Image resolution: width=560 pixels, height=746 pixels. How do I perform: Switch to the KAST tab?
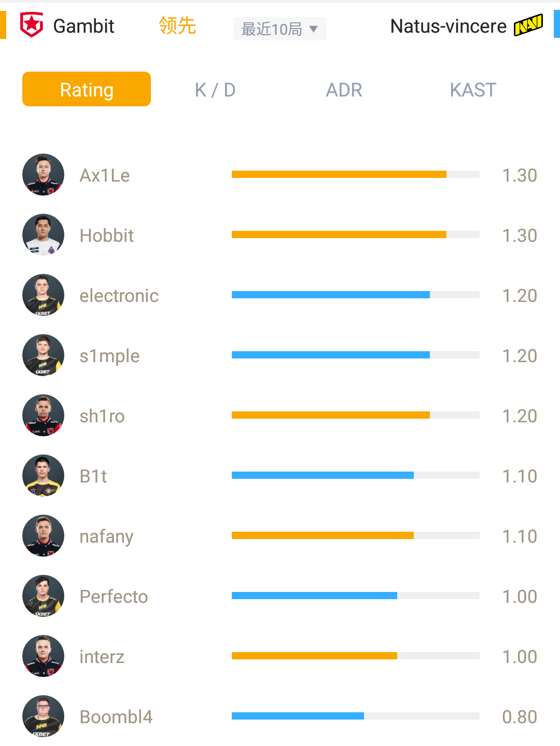[473, 90]
